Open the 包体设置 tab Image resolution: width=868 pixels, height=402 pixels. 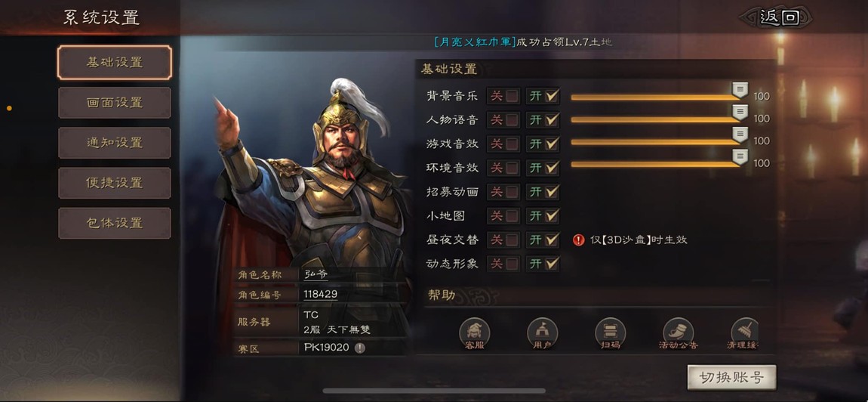click(x=115, y=223)
